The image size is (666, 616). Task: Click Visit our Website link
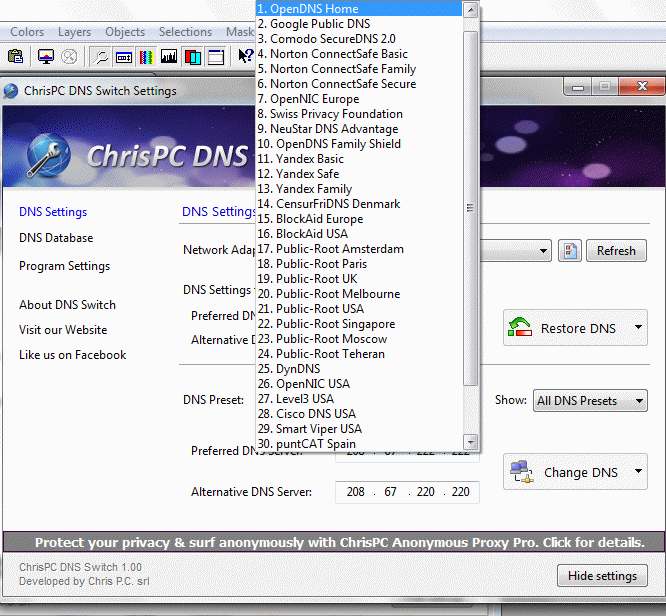click(63, 330)
